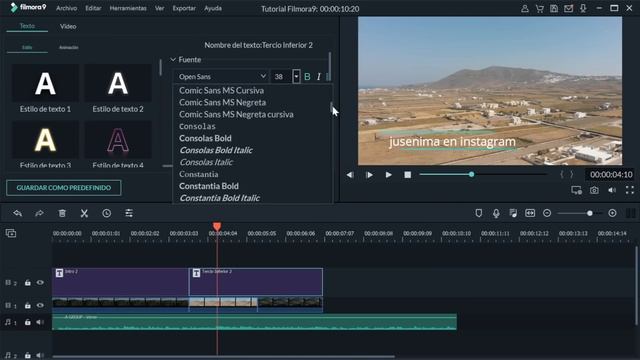Choose Consolas Italic font

coord(206,162)
